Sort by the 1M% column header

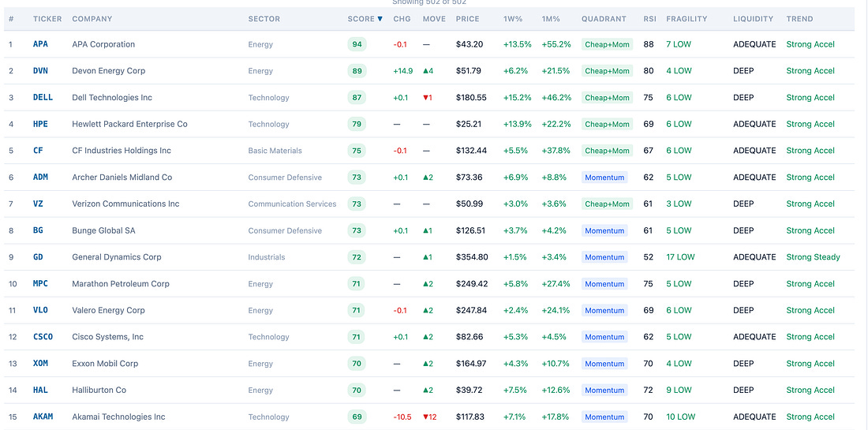tap(551, 19)
